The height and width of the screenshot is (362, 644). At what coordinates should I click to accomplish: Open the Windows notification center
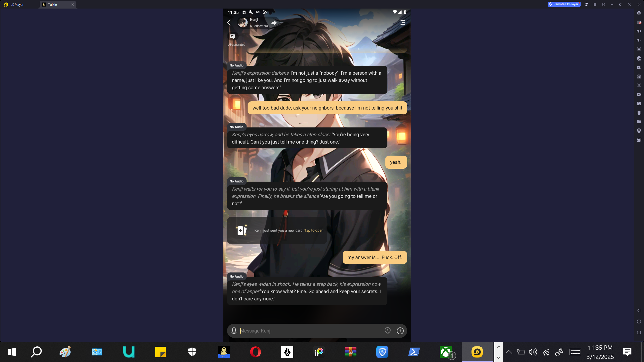(x=627, y=352)
